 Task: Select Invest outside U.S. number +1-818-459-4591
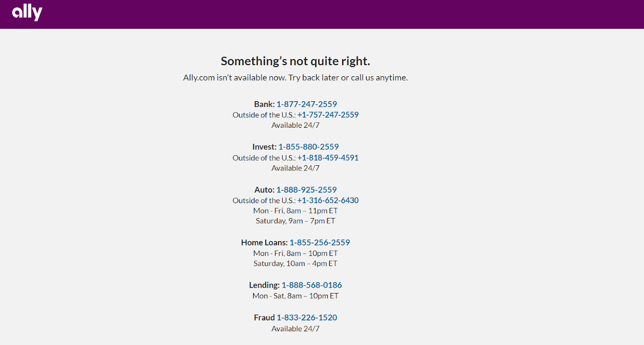[x=328, y=158]
